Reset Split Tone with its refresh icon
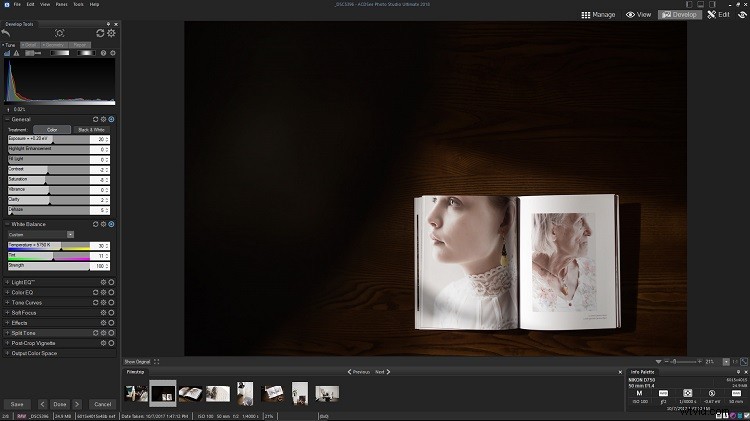Screen dimensions: 750x421 coord(95,333)
